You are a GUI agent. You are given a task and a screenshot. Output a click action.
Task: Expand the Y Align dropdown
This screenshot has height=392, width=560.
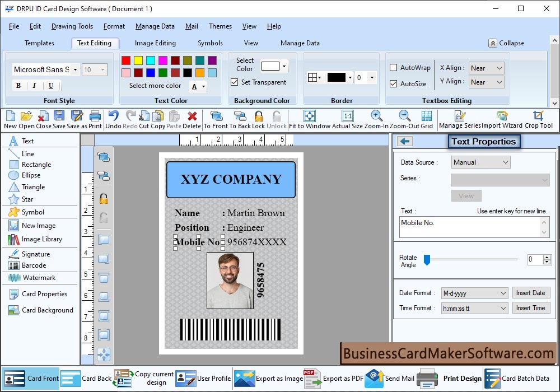486,82
